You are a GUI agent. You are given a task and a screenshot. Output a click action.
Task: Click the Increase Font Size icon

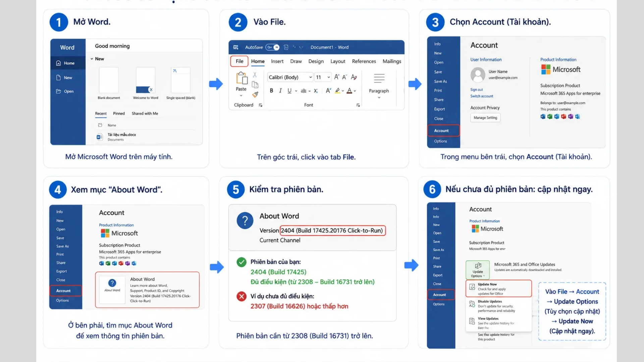coord(336,77)
